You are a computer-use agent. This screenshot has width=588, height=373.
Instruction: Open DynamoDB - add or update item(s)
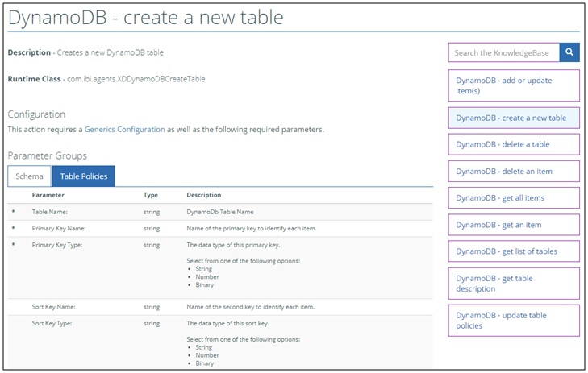[x=514, y=85]
